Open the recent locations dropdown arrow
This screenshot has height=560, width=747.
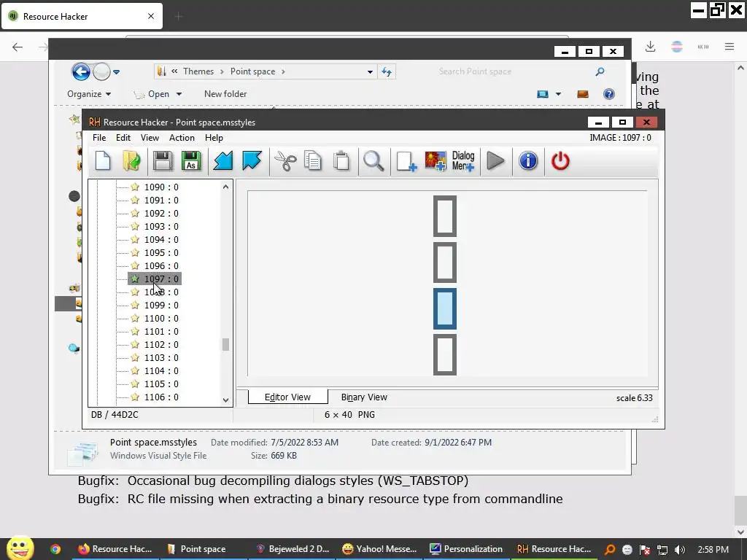tap(116, 72)
